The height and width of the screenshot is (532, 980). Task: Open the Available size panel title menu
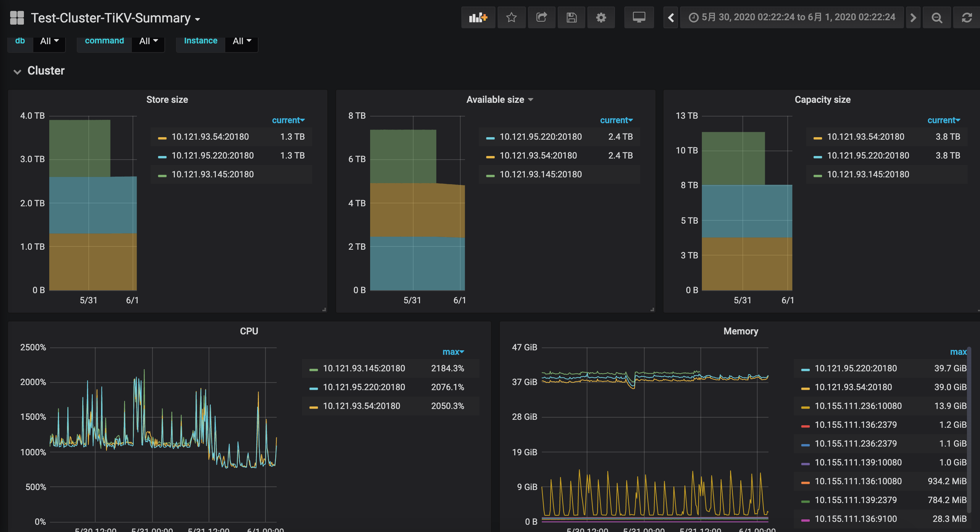[x=499, y=100]
